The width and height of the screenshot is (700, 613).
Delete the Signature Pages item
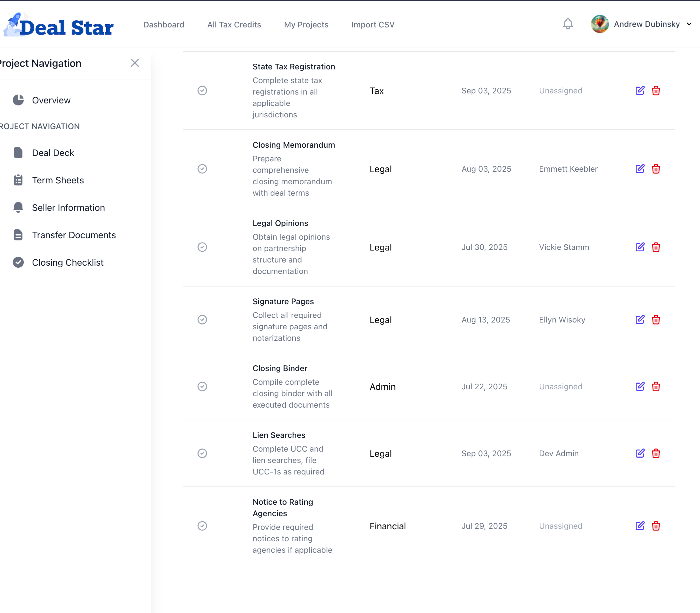[x=655, y=320]
